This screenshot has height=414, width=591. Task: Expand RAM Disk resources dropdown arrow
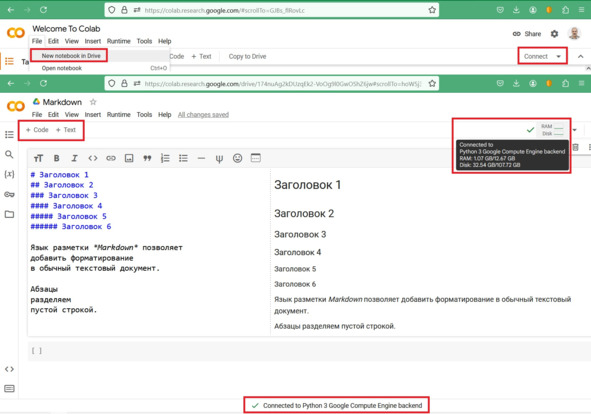point(574,130)
